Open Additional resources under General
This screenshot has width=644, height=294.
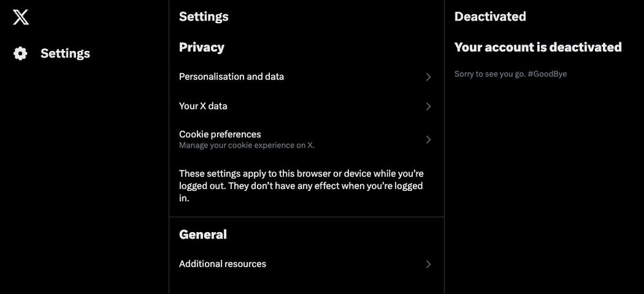click(x=307, y=264)
